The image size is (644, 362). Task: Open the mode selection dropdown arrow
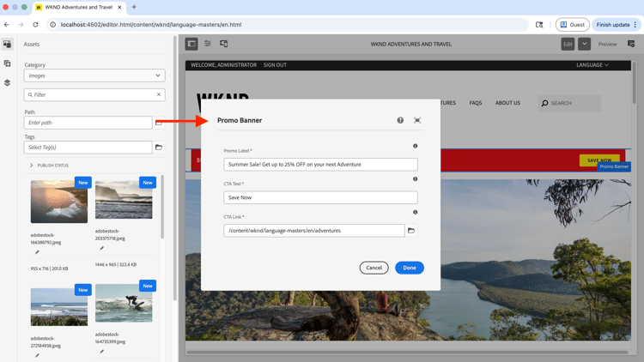[x=584, y=44]
